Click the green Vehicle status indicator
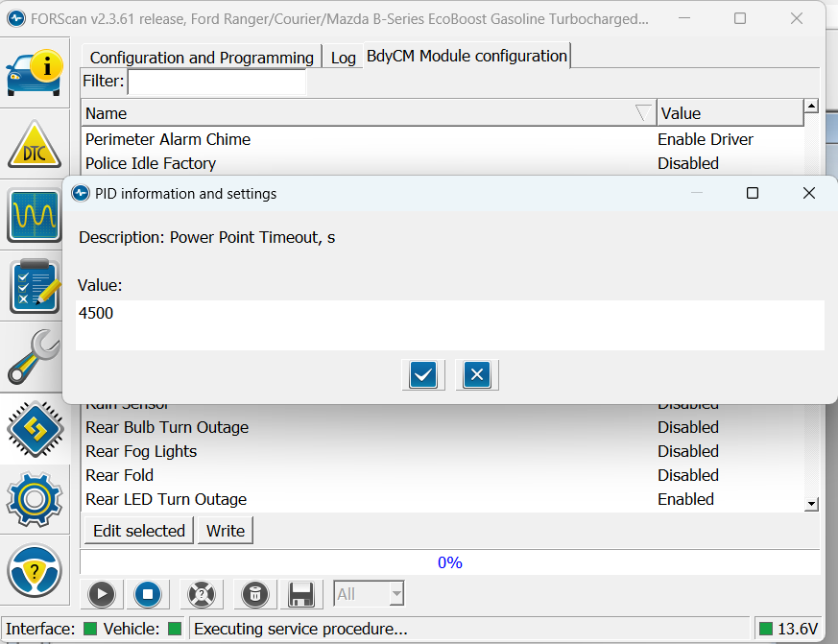The height and width of the screenshot is (644, 838). tap(175, 629)
